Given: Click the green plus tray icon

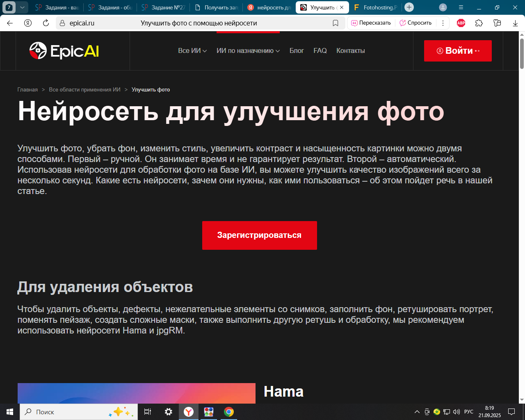Looking at the screenshot, I should click(x=437, y=412).
